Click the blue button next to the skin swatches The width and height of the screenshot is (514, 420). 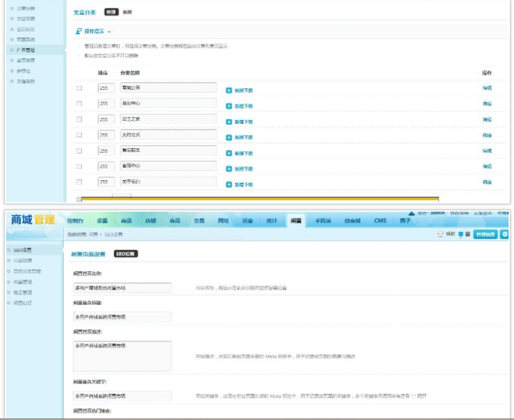[485, 234]
